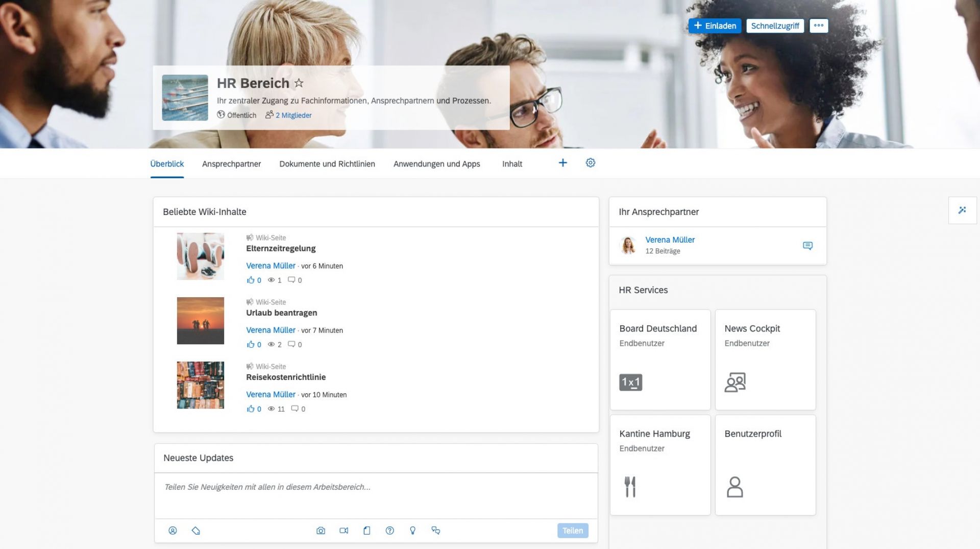Open chat with Verena Müller via message icon
The width and height of the screenshot is (980, 549).
807,246
